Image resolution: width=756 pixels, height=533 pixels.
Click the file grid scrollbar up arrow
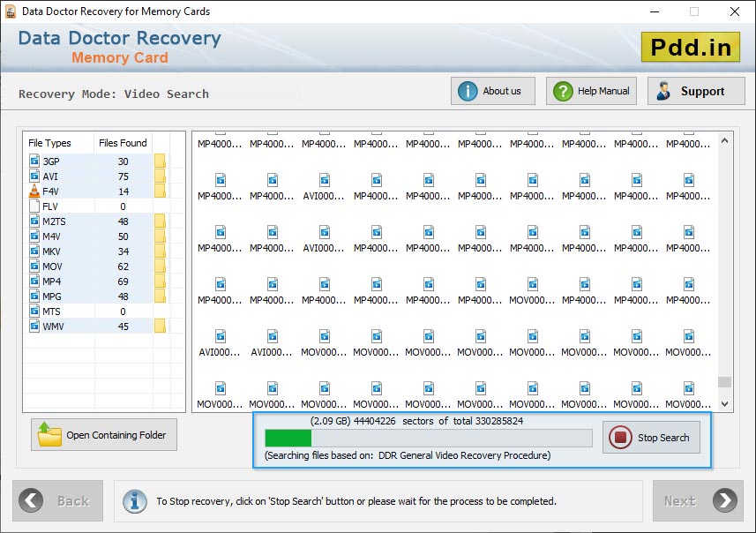pyautogui.click(x=724, y=141)
